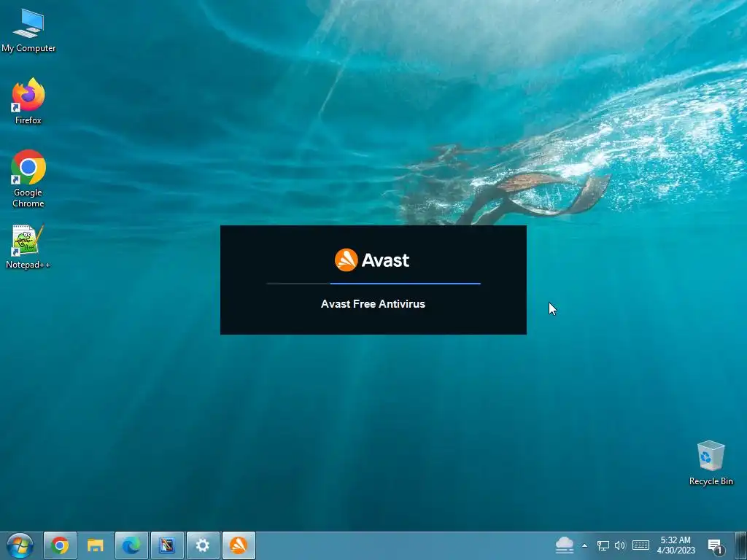
Task: Open File Explorer from the taskbar
Action: tap(96, 545)
